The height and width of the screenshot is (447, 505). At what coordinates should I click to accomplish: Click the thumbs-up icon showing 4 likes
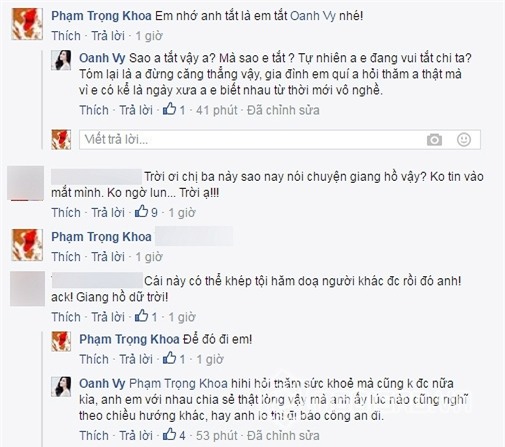[169, 434]
